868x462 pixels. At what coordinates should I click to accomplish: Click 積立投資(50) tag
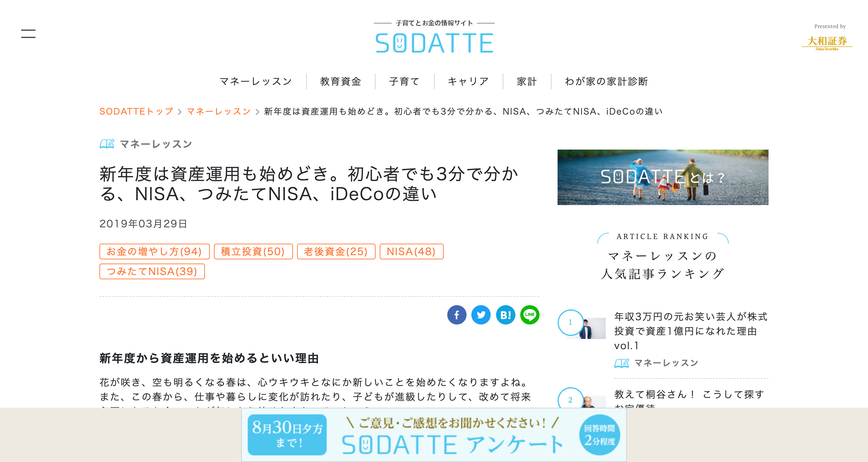[253, 252]
